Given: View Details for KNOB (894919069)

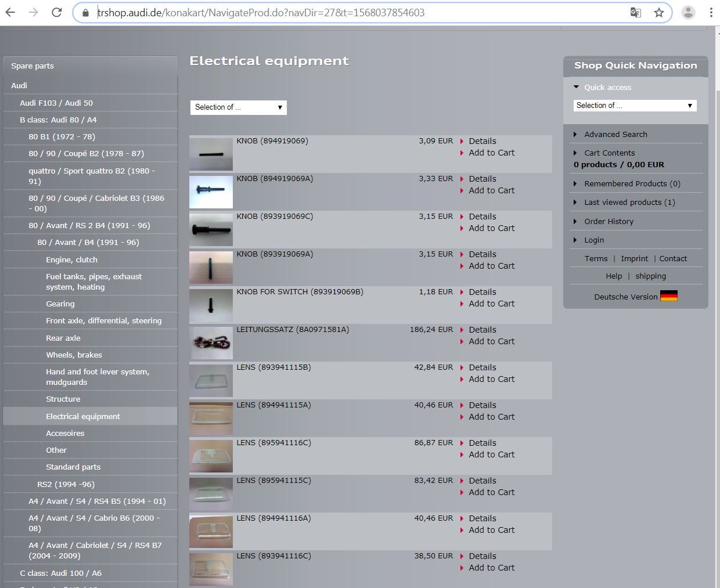Looking at the screenshot, I should (482, 141).
